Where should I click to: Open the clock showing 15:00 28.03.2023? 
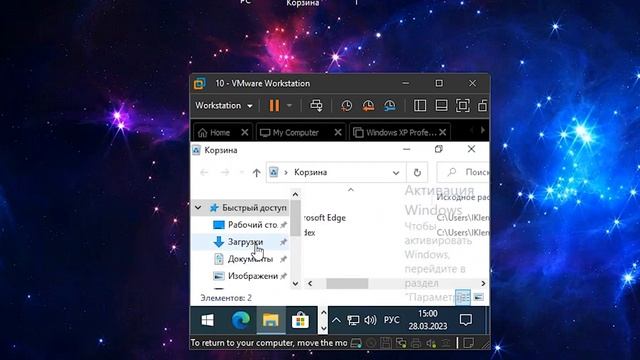[428, 320]
